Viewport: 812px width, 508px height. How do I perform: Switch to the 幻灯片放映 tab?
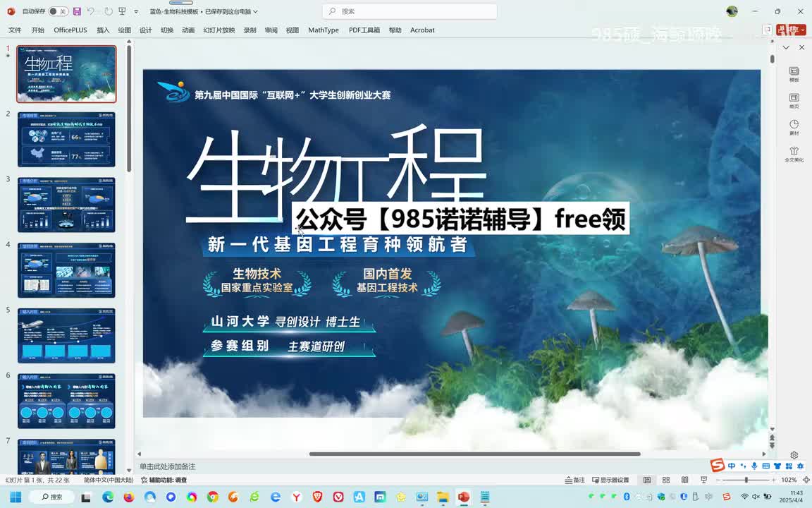219,30
